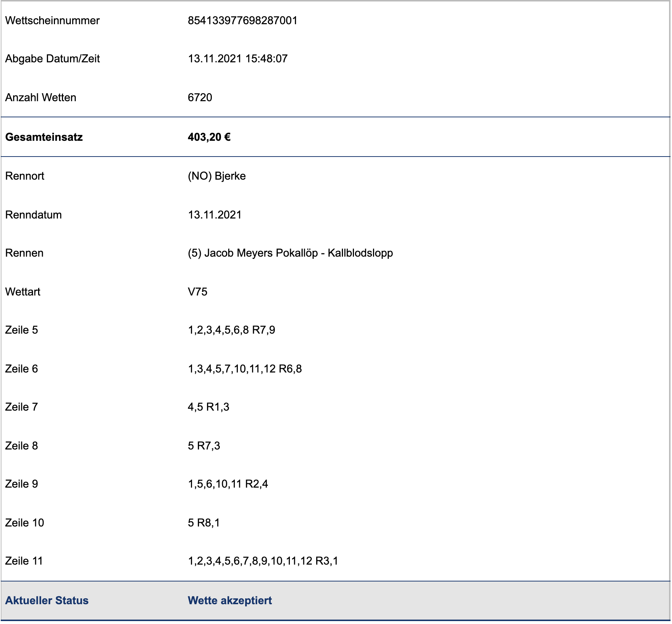672x624 pixels.
Task: Click the Zeile 10 label
Action: pyautogui.click(x=25, y=523)
